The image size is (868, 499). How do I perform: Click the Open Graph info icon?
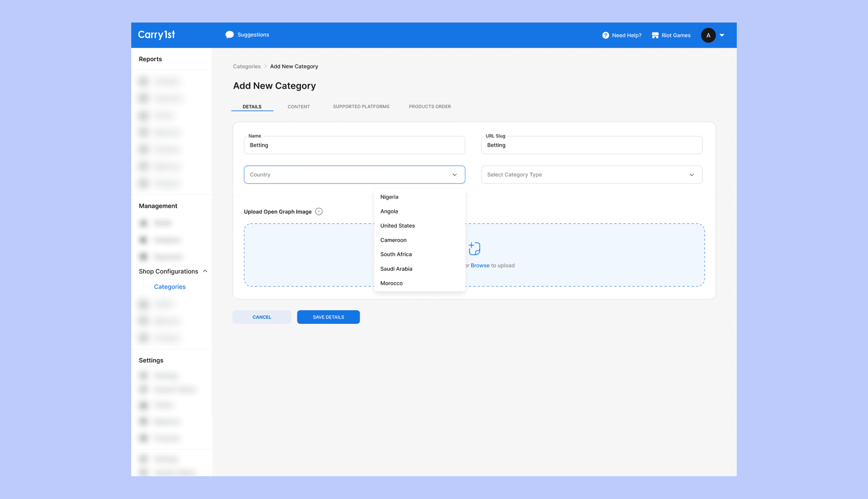tap(318, 212)
